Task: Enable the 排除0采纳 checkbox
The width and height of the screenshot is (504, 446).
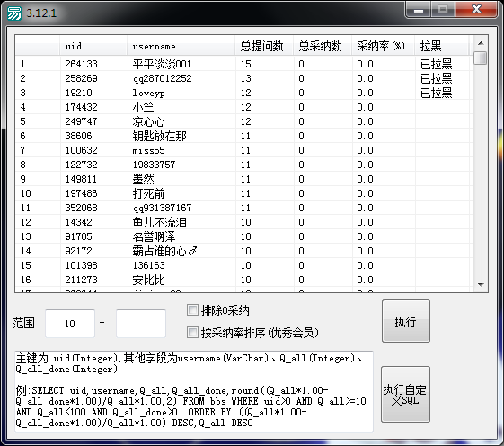Action: coord(192,310)
